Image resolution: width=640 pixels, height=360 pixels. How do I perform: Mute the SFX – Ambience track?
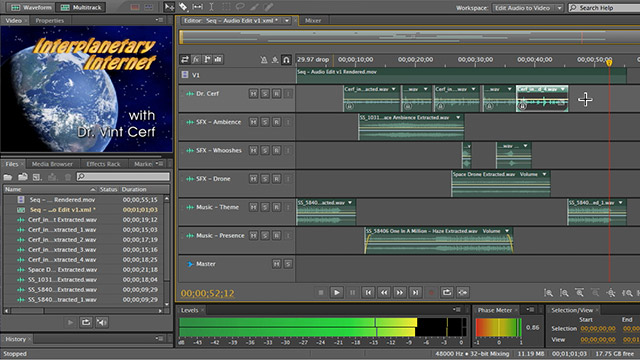(x=253, y=122)
